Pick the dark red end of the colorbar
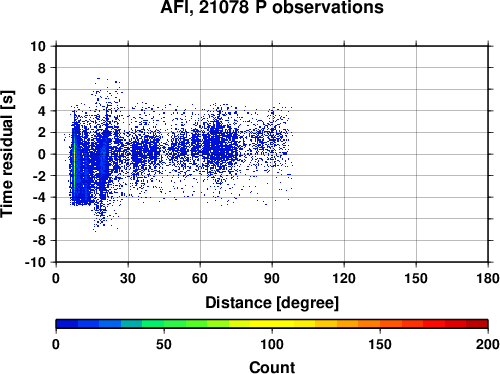The height and width of the screenshot is (374, 500). [x=477, y=324]
